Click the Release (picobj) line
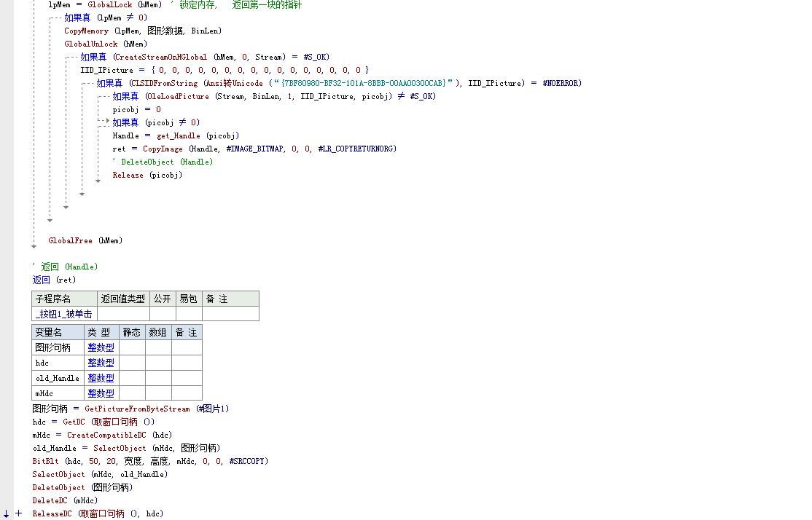Viewport: 812px width, 520px height. [147, 175]
